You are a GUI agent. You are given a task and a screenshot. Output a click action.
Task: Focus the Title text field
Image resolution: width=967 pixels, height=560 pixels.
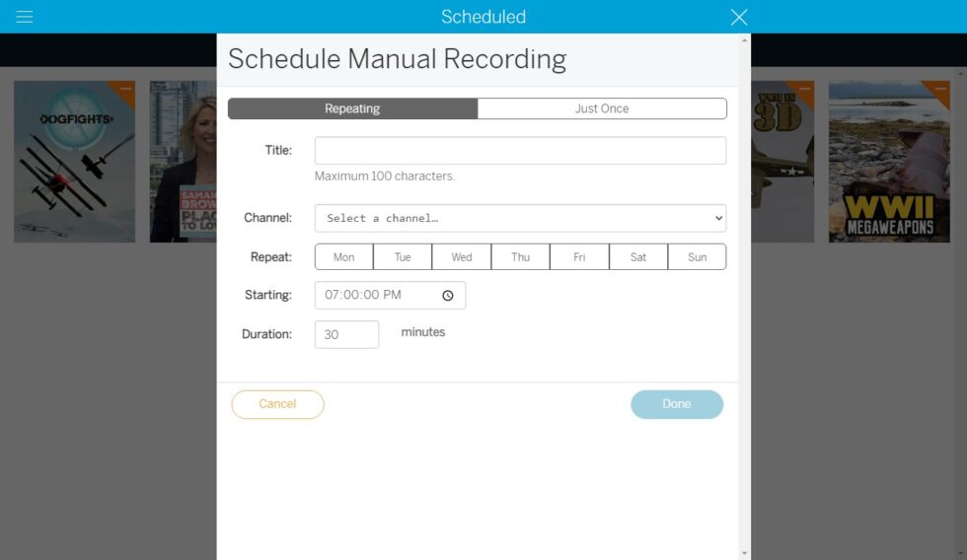520,151
